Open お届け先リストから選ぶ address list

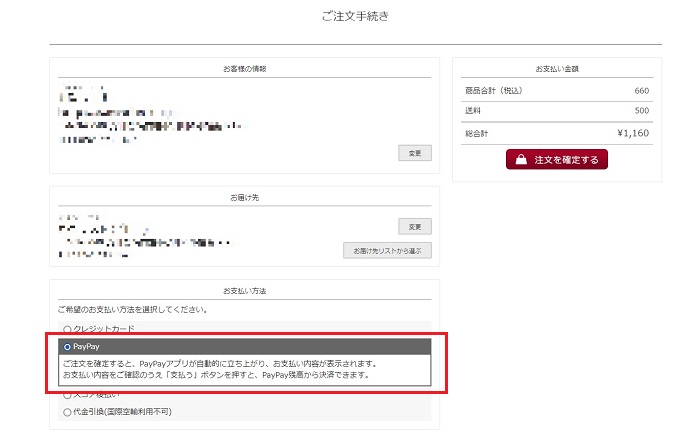[x=387, y=250]
